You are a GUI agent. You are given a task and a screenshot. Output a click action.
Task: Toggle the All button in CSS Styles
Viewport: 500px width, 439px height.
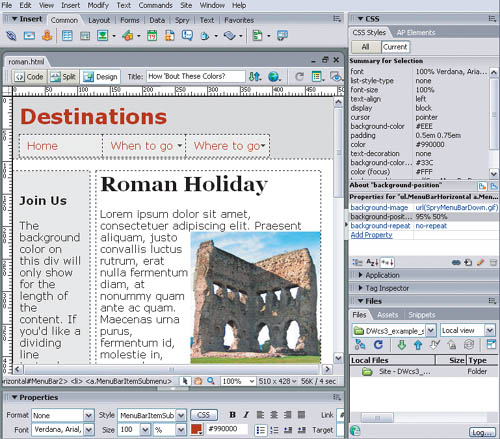coord(366,47)
